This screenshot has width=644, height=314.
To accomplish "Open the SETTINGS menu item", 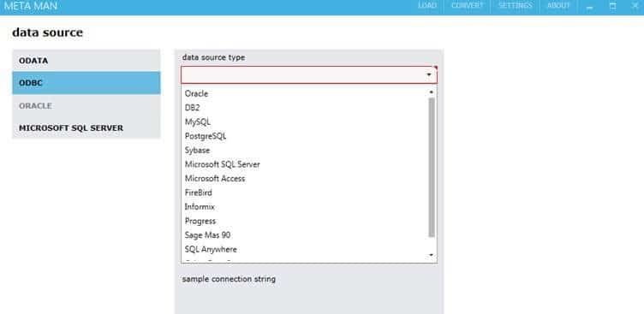I will click(515, 6).
